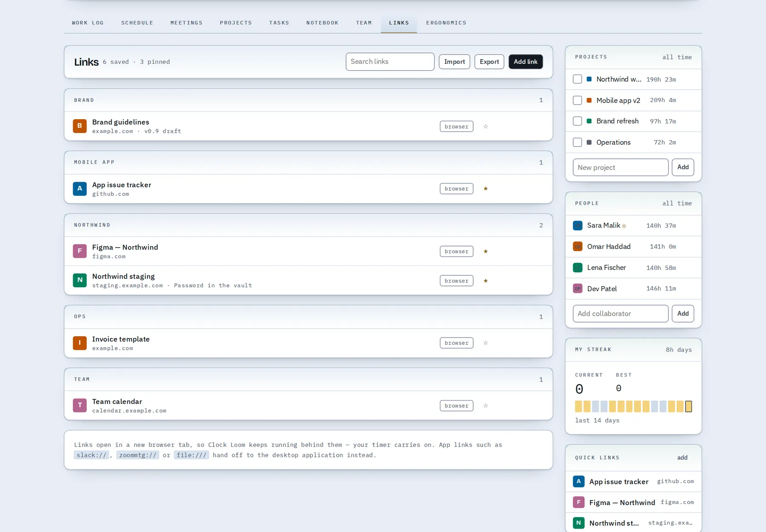Check the Operations project checkbox
The width and height of the screenshot is (766, 532).
click(577, 142)
